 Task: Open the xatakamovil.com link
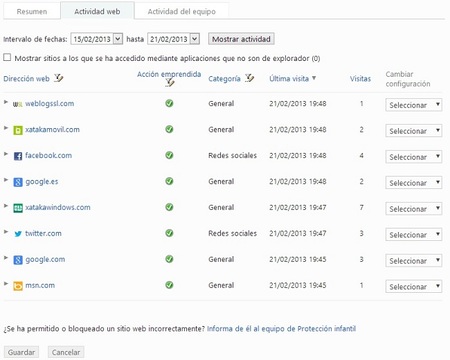tap(52, 129)
